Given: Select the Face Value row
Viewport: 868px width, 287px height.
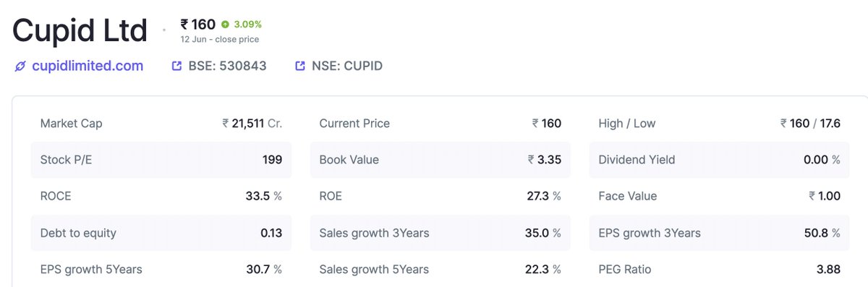Looking at the screenshot, I should (720, 197).
